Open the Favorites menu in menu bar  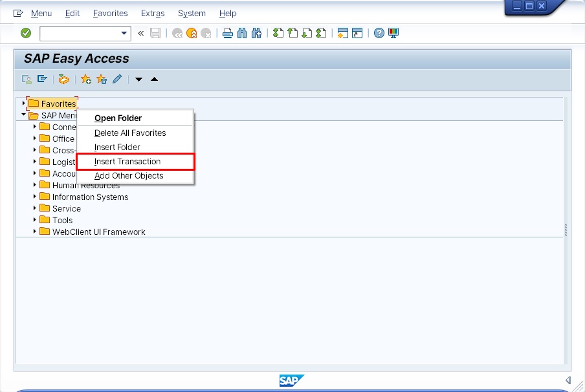tap(111, 14)
